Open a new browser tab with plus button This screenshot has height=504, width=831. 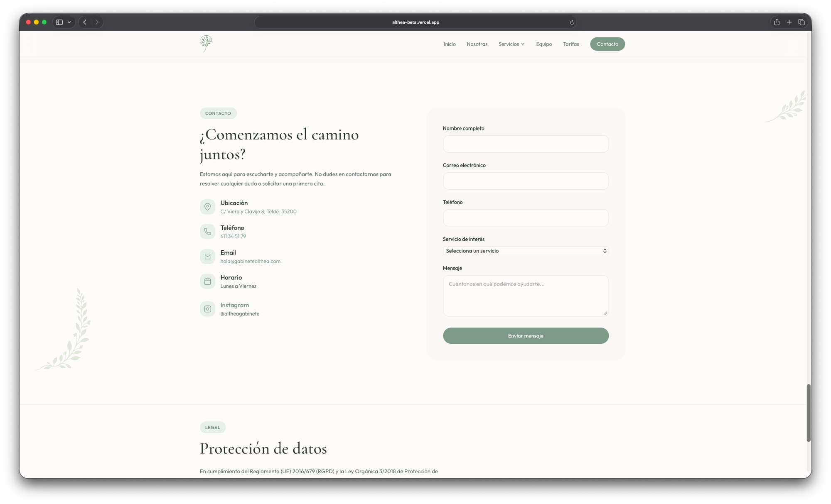(789, 22)
